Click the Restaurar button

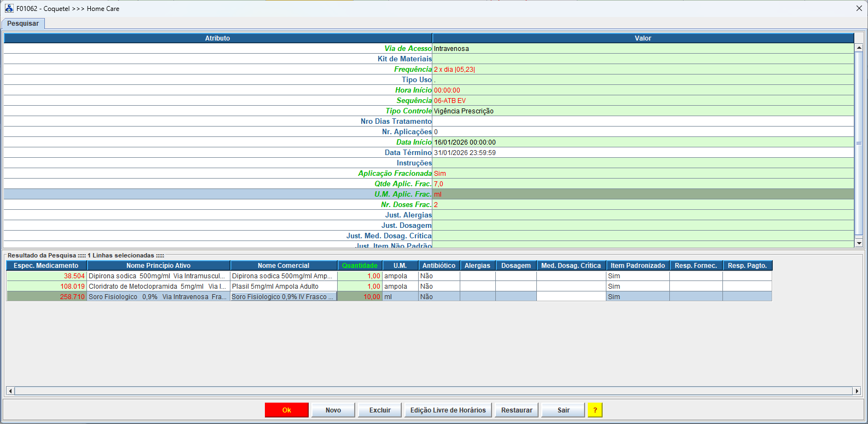point(517,410)
